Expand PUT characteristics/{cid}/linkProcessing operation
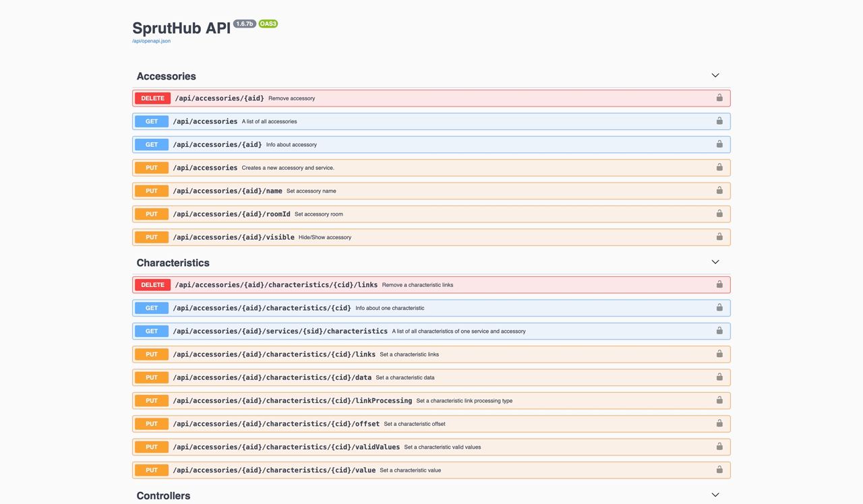 (431, 400)
